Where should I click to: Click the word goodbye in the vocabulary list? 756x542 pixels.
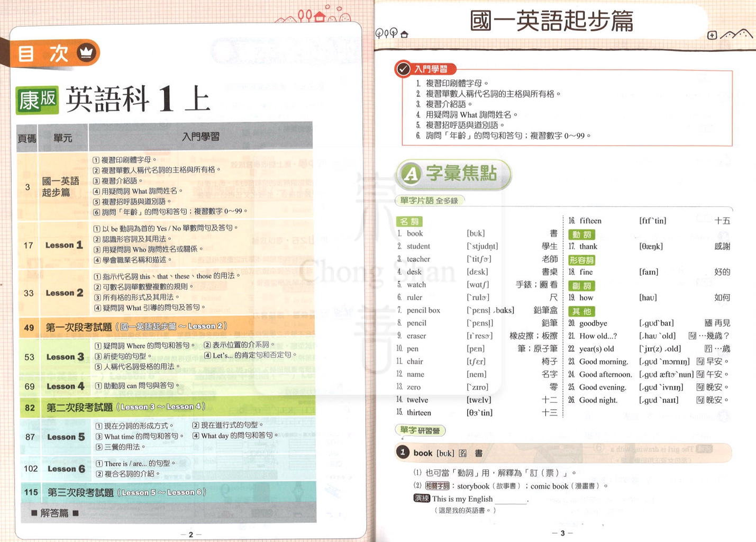click(593, 323)
